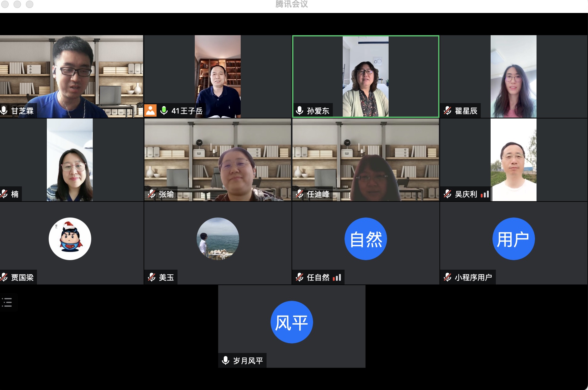Click the network signal bars beside 吴庆利

point(485,194)
